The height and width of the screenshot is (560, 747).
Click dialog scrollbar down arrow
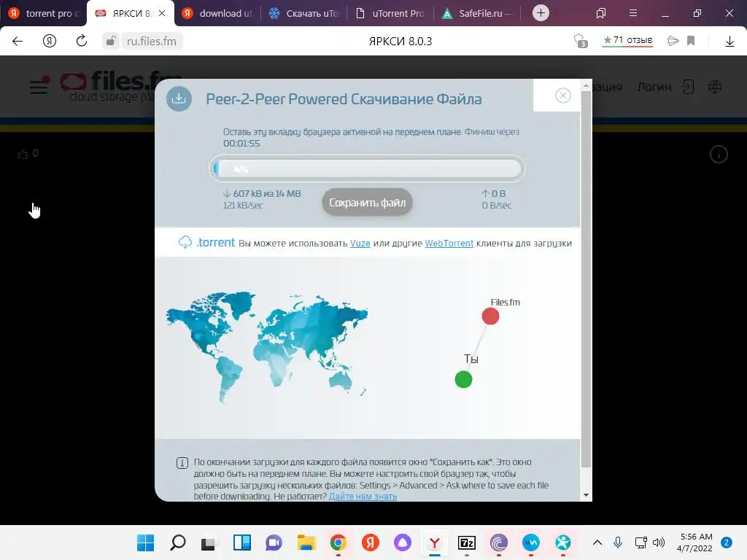(x=586, y=495)
